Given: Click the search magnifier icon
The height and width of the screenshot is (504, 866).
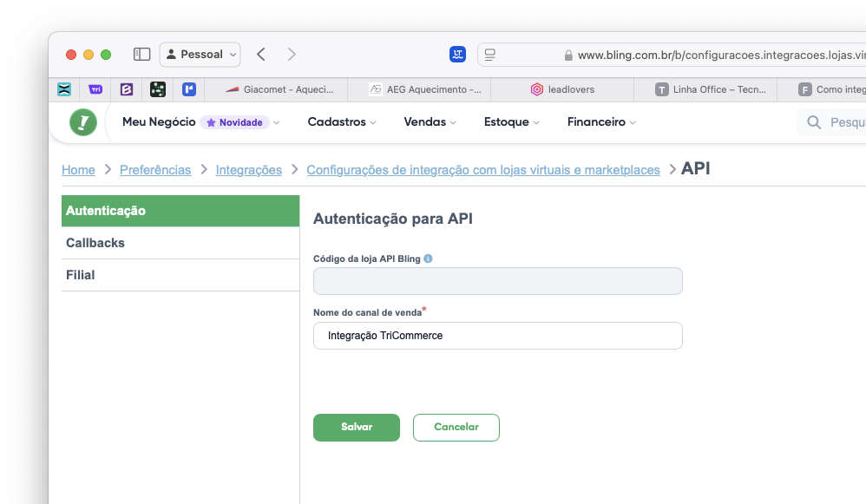Looking at the screenshot, I should point(814,122).
